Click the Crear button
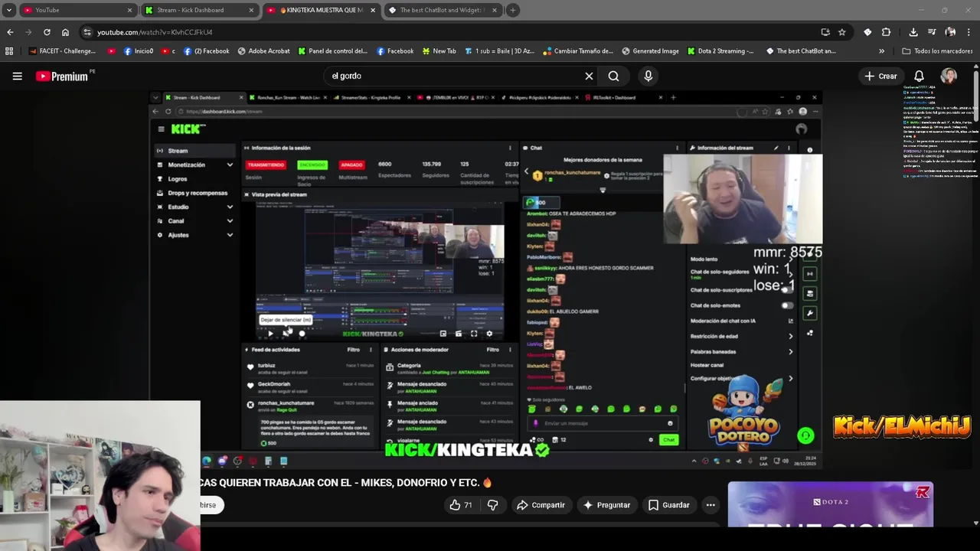 (x=880, y=76)
